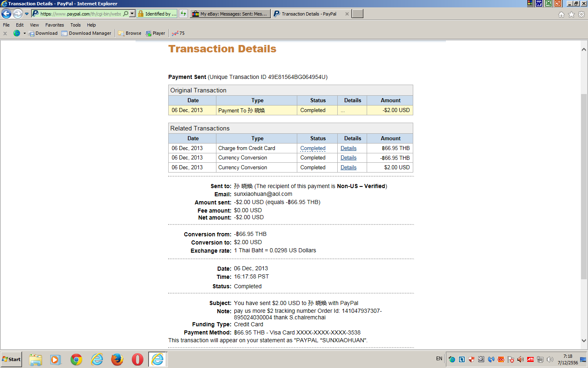Screen dimensions: 588x368
Task: Open Details link for Charge from Credit Card
Action: tap(348, 148)
